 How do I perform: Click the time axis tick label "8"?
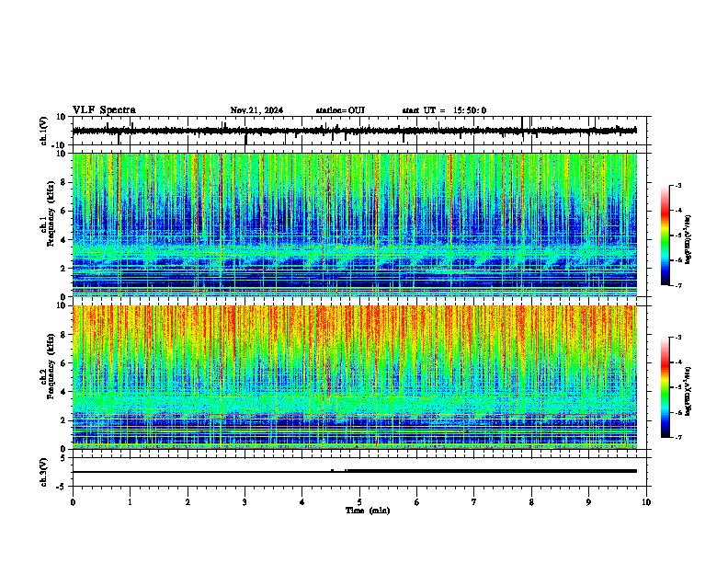click(x=531, y=502)
